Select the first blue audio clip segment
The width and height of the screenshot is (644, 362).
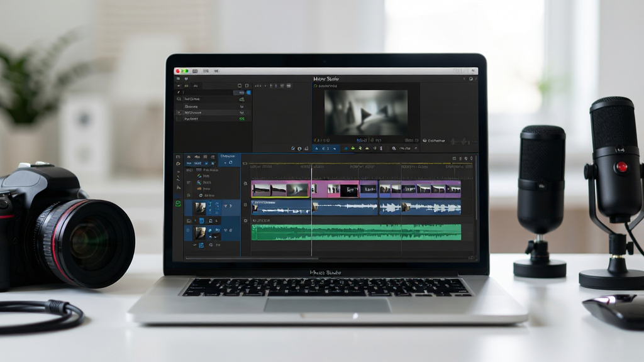click(281, 207)
